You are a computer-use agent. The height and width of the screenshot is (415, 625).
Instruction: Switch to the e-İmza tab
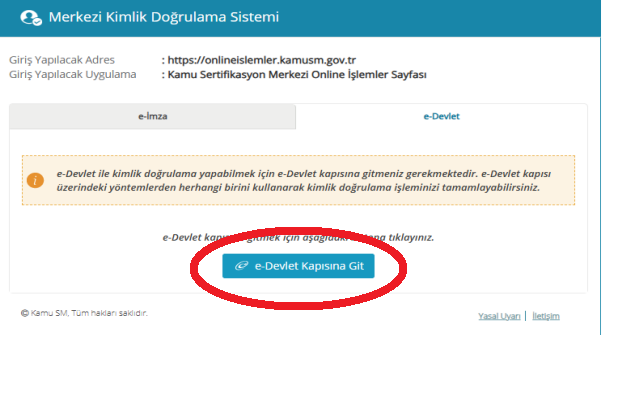152,117
